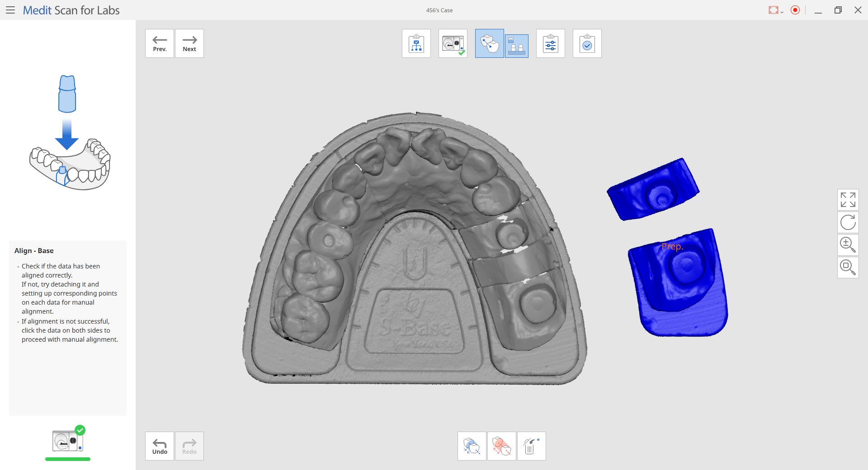868x470 pixels.
Task: Click the Medit Scan for Labs title
Action: click(x=71, y=10)
